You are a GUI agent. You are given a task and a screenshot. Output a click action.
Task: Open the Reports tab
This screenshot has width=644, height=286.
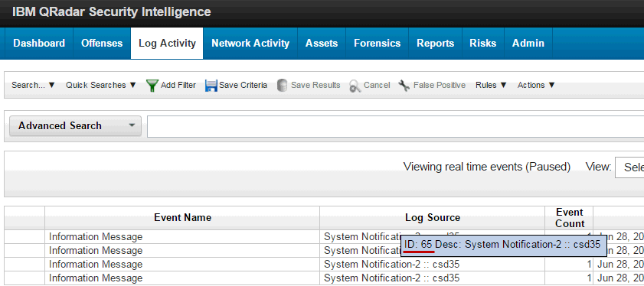[x=436, y=44]
